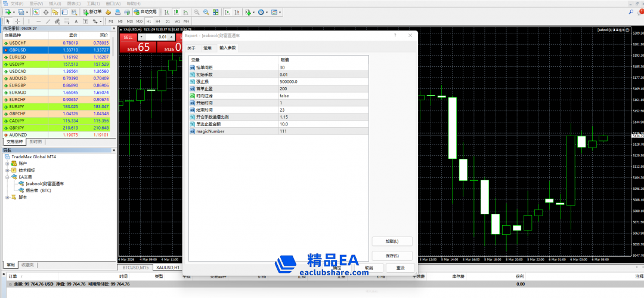
Task: Click the tile windows grid icon
Action: [216, 12]
